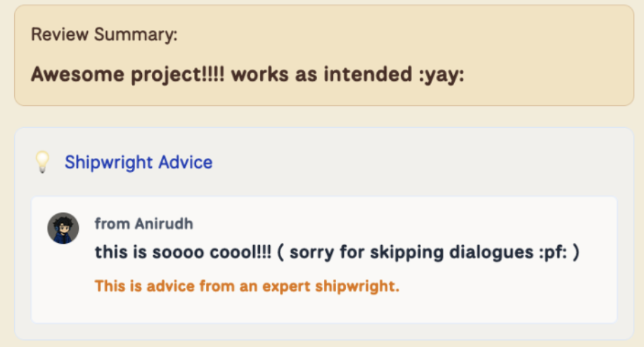Click the "Review Summary:" label
The height and width of the screenshot is (347, 644).
click(104, 35)
